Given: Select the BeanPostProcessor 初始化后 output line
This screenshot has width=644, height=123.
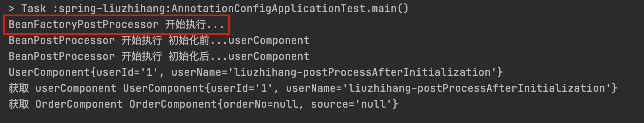Looking at the screenshot, I should coord(159,56).
